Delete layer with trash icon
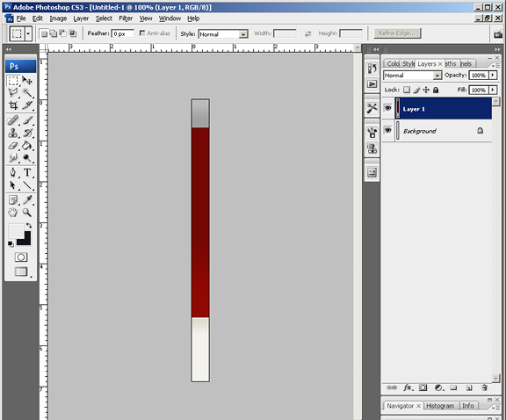 484,387
